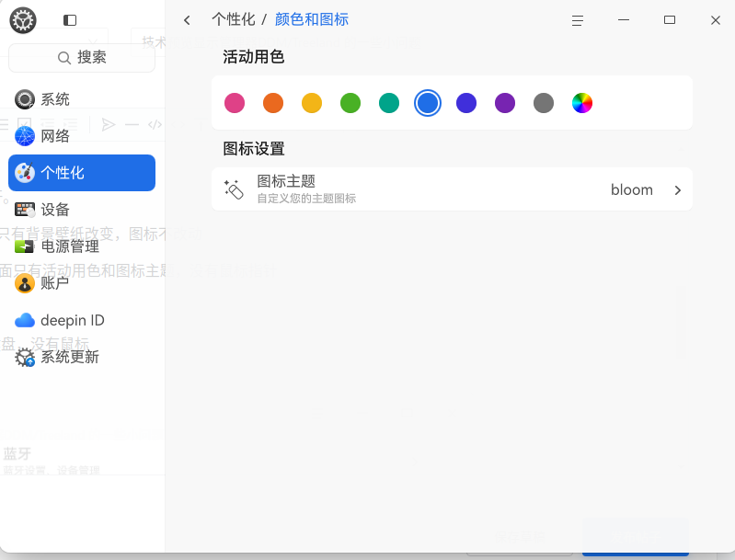Viewport: 735px width, 560px height.
Task: Select the pink accent color
Action: coord(235,103)
